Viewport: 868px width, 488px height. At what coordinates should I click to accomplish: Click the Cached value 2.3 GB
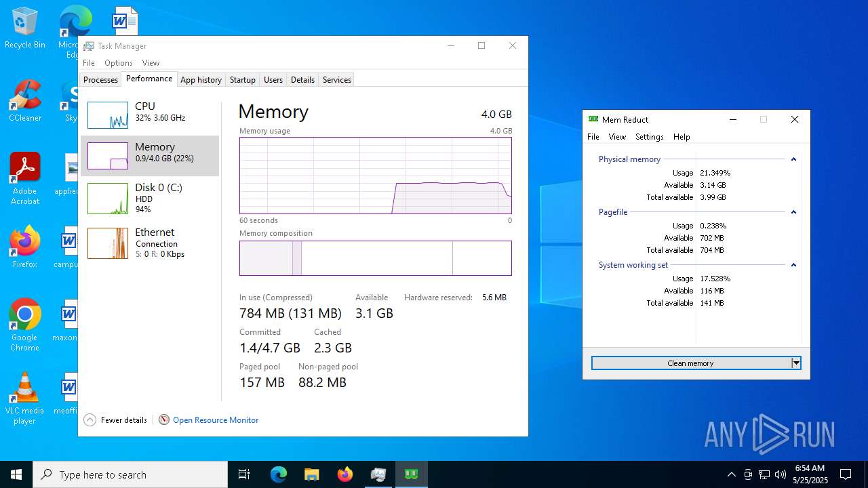[333, 348]
